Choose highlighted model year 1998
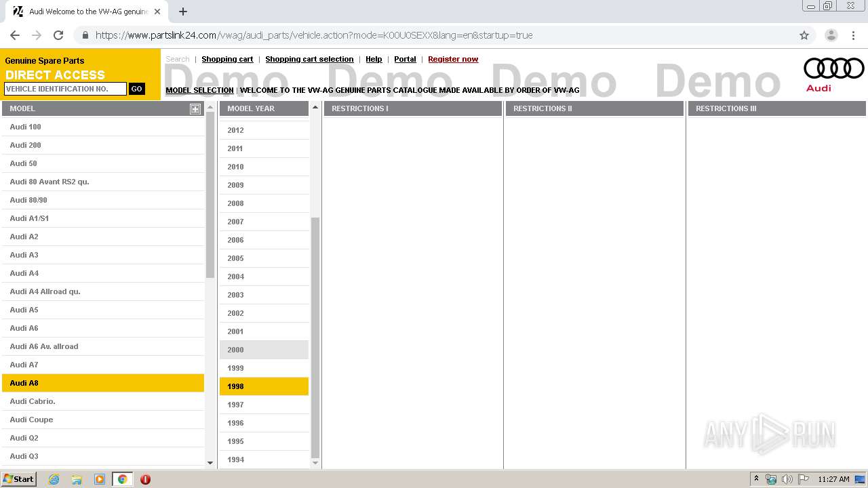868x488 pixels. (x=264, y=386)
